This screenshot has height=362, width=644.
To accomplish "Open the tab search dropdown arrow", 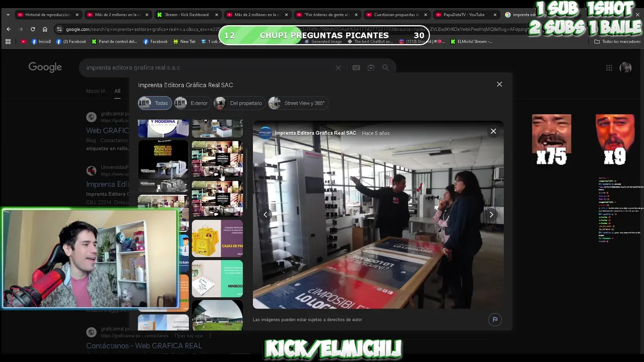I will (8, 15).
